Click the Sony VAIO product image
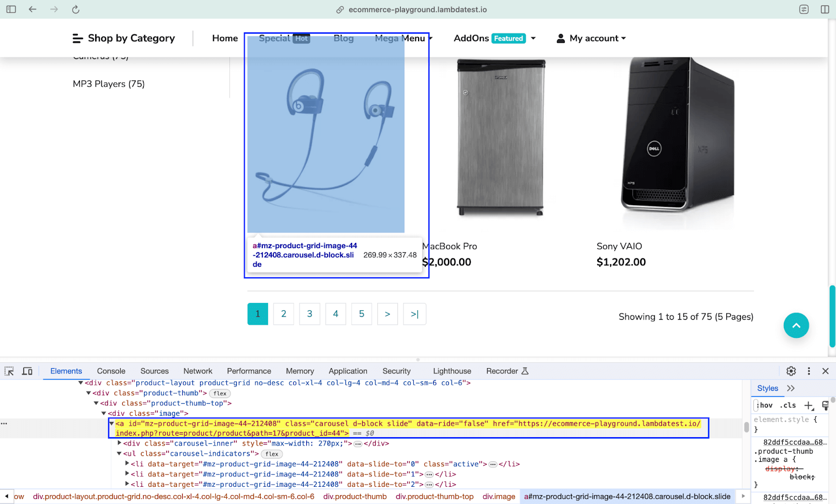836x504 pixels. click(x=677, y=142)
